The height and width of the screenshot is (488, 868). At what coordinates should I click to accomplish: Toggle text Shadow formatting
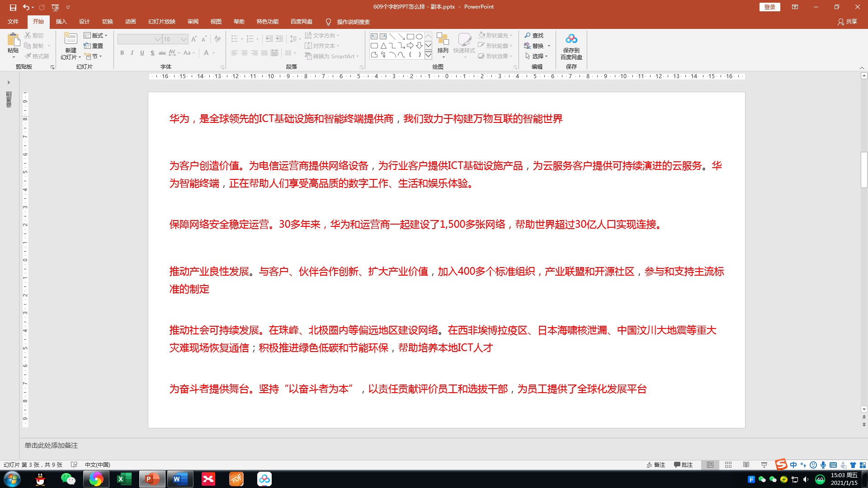click(x=152, y=53)
